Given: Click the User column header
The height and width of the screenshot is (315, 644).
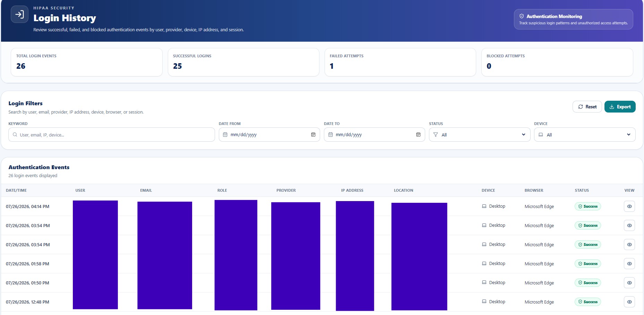Looking at the screenshot, I should pyautogui.click(x=80, y=190).
